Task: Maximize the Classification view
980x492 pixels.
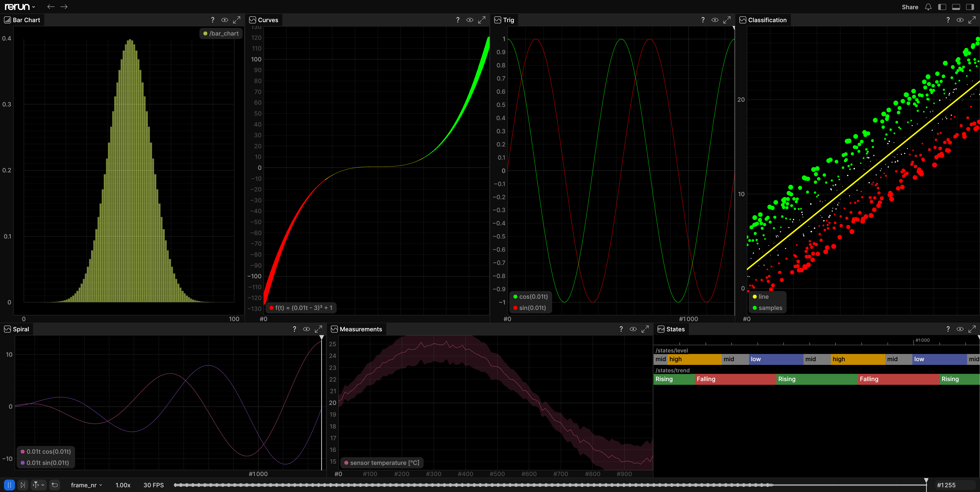Action: (972, 20)
